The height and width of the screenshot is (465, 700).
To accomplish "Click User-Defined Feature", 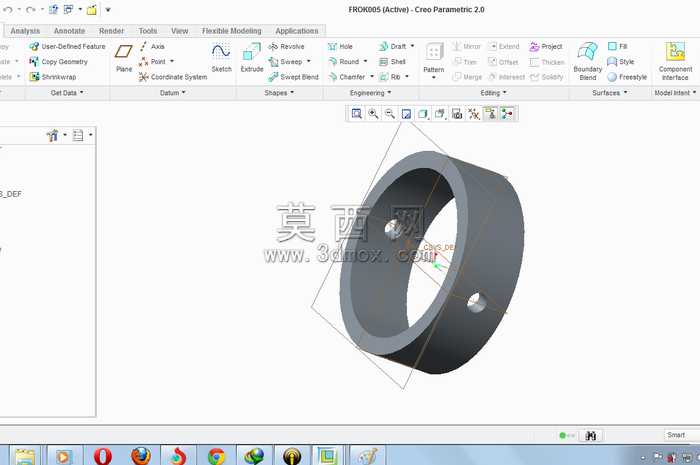I will click(67, 46).
